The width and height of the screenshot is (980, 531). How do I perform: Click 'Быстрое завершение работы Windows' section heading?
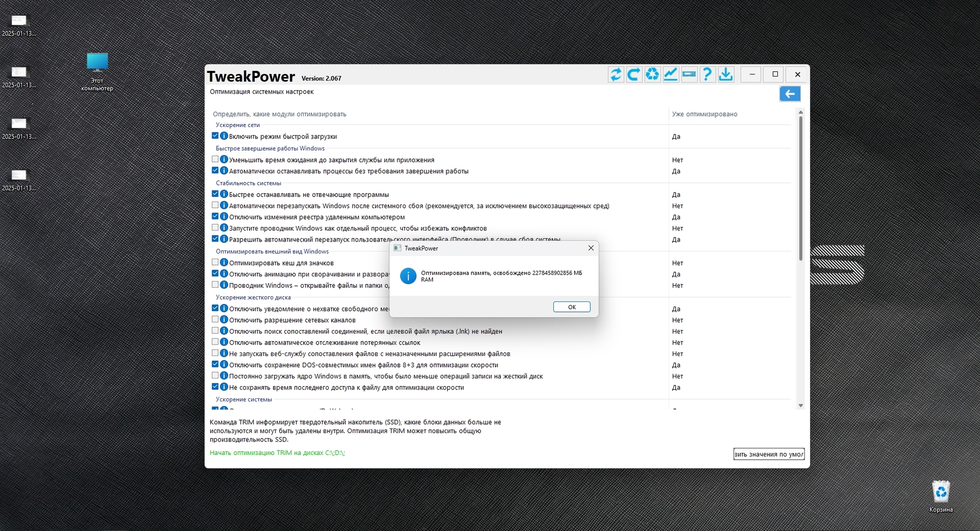click(270, 148)
